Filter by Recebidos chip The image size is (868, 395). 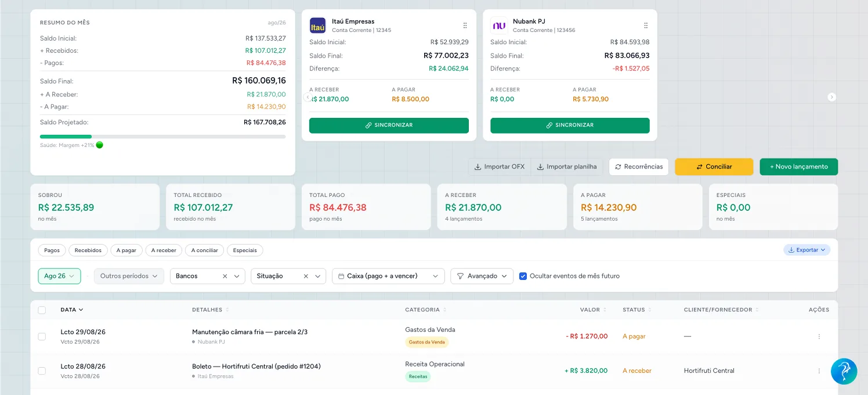point(88,250)
